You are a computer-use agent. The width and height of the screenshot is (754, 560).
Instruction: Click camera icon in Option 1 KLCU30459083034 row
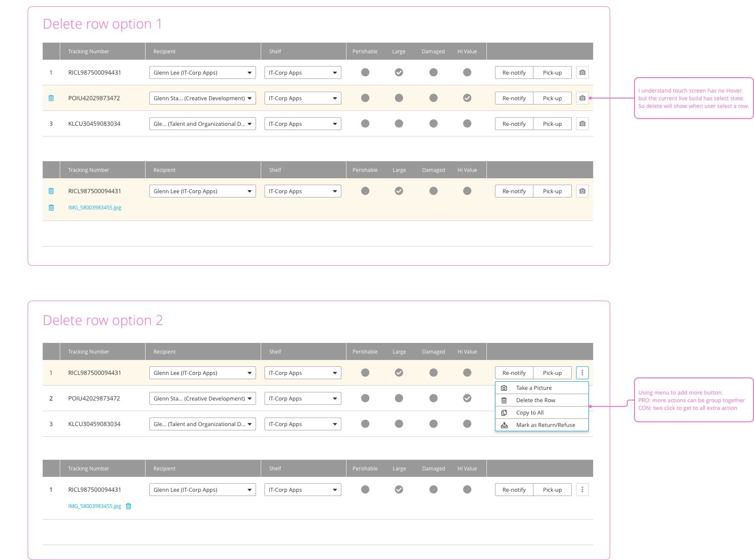coord(582,124)
